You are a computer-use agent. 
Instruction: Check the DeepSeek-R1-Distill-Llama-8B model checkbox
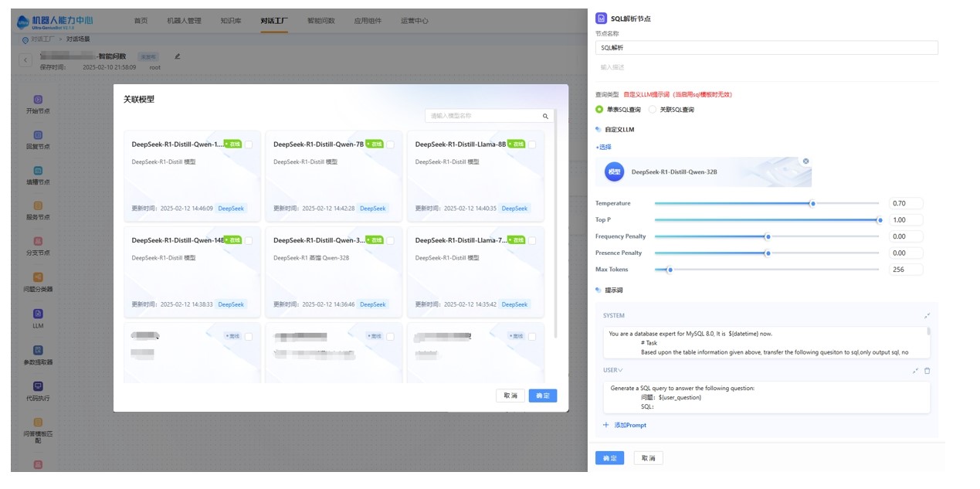point(532,144)
